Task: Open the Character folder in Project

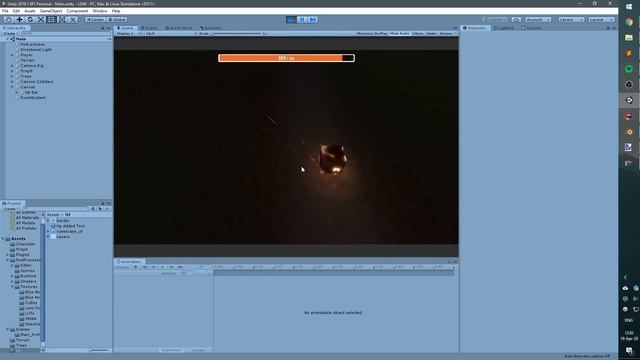Action: coord(25,244)
